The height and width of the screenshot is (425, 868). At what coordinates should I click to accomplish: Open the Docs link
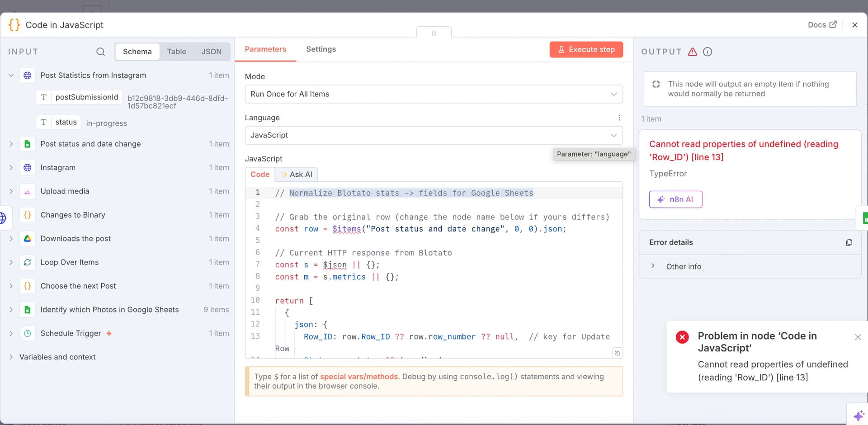tap(822, 25)
